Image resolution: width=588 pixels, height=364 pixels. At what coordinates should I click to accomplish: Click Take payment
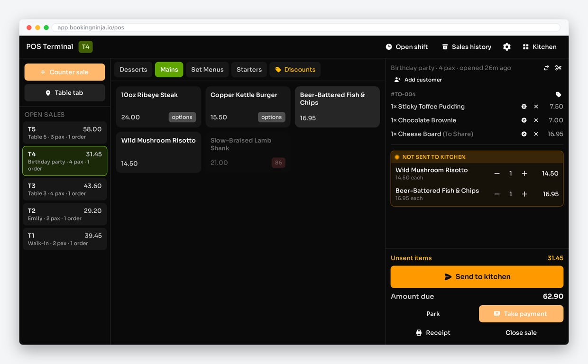(521, 314)
